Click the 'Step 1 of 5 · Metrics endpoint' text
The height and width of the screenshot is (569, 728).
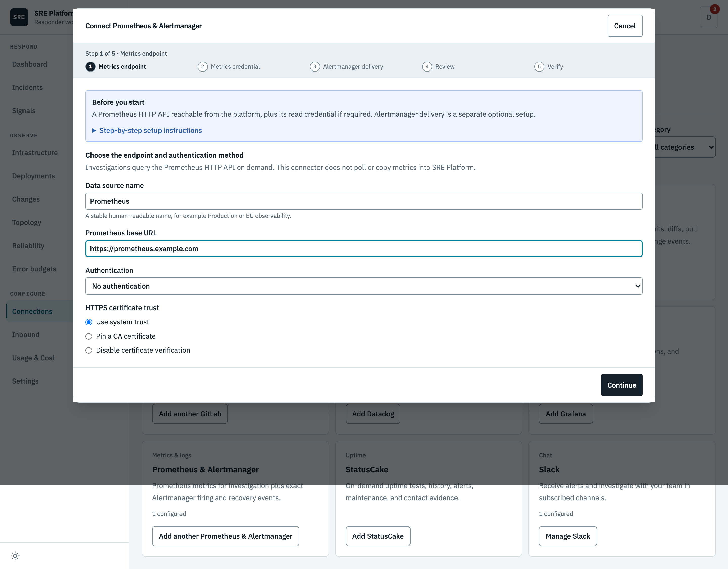tap(126, 54)
